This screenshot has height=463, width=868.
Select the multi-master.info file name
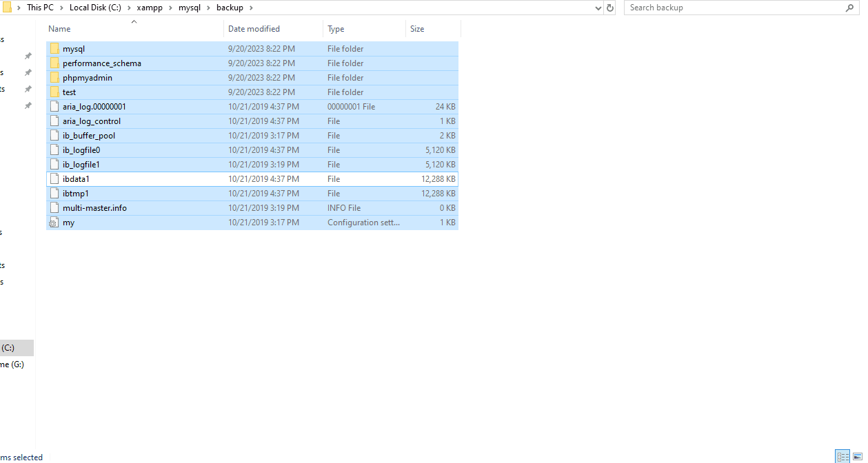point(94,208)
